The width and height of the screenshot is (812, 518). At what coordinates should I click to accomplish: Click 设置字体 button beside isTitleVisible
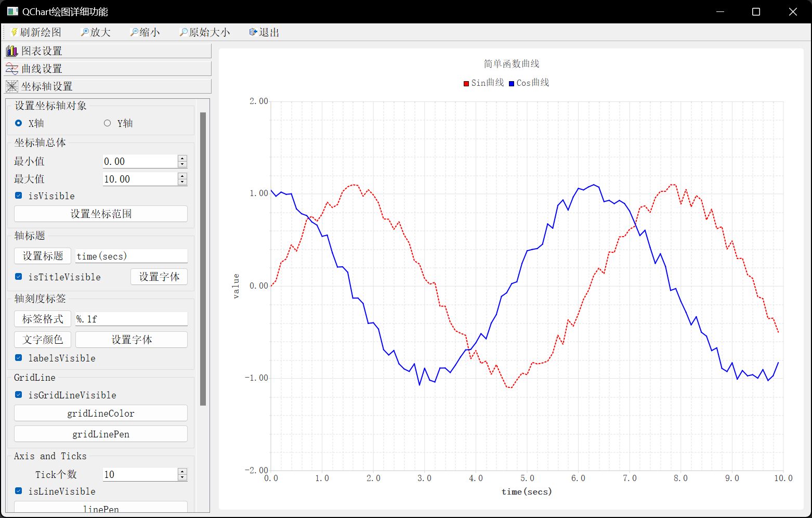pyautogui.click(x=159, y=277)
